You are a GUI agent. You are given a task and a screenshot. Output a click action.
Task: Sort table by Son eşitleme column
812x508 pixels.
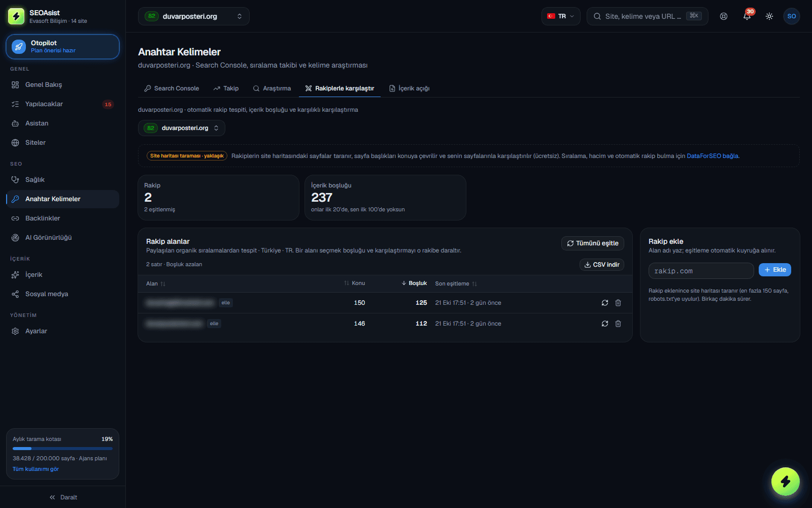[x=456, y=283]
